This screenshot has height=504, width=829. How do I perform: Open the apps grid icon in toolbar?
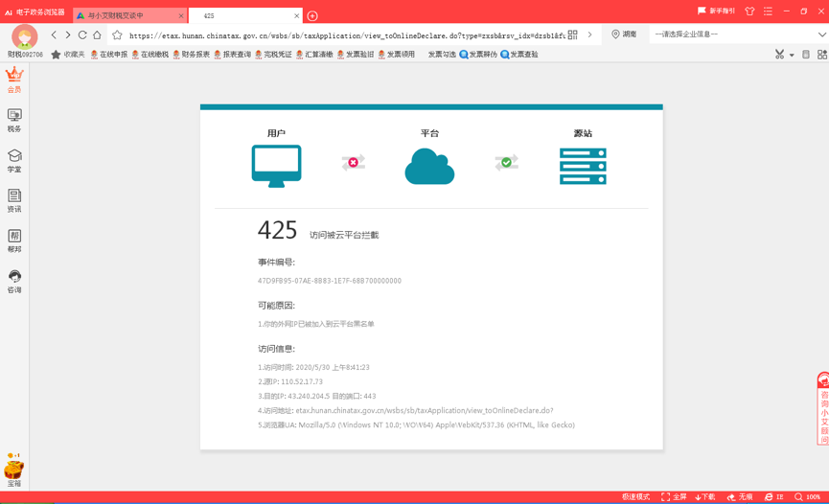pos(822,55)
